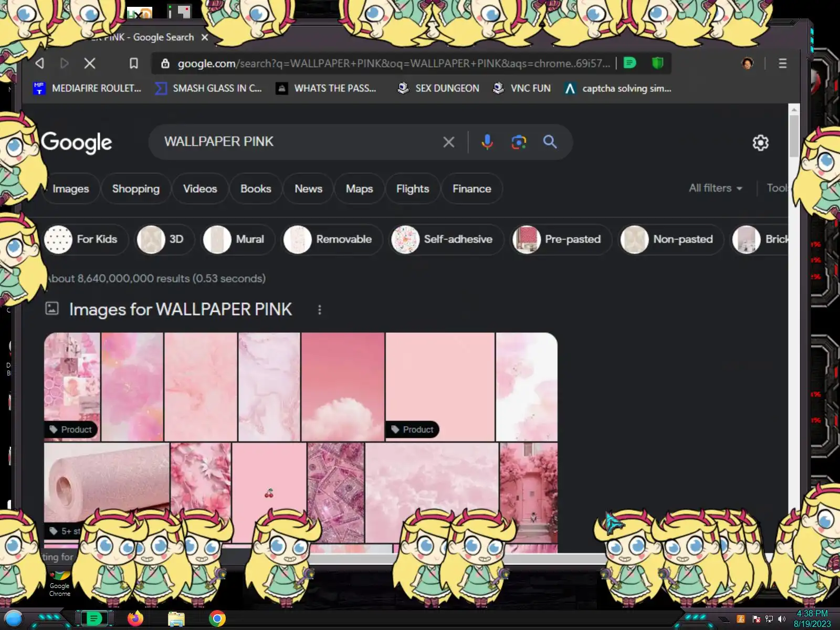Screen dimensions: 840x630
Task: Click the Google logo
Action: 77,142
